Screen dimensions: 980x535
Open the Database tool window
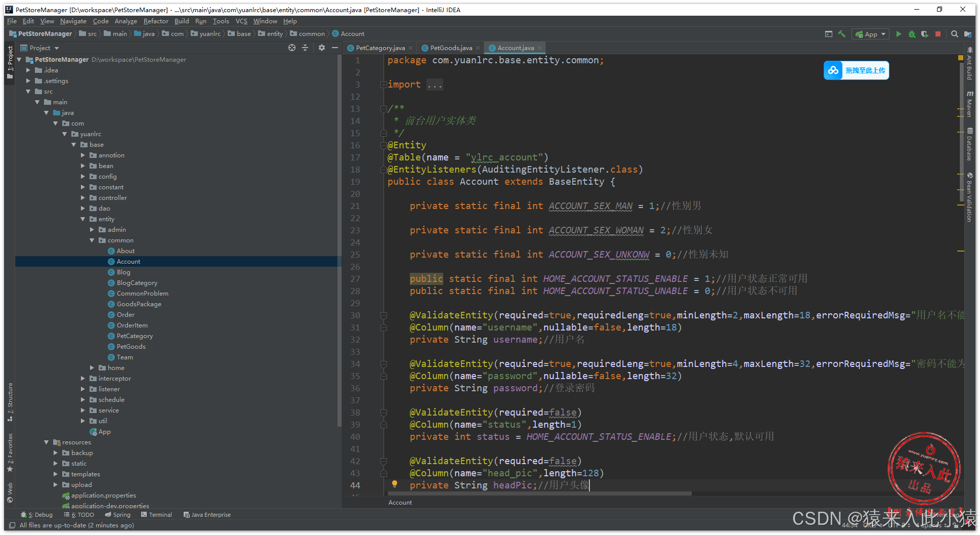tap(969, 144)
